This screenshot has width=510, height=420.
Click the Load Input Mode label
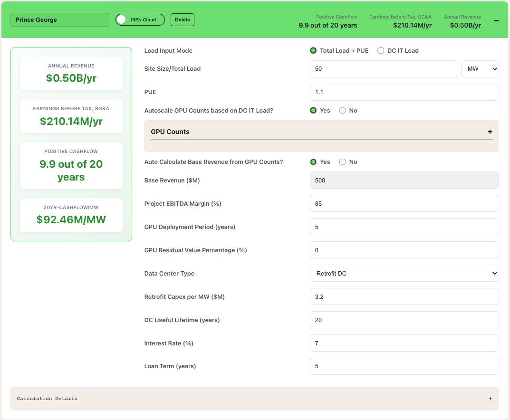pyautogui.click(x=168, y=51)
